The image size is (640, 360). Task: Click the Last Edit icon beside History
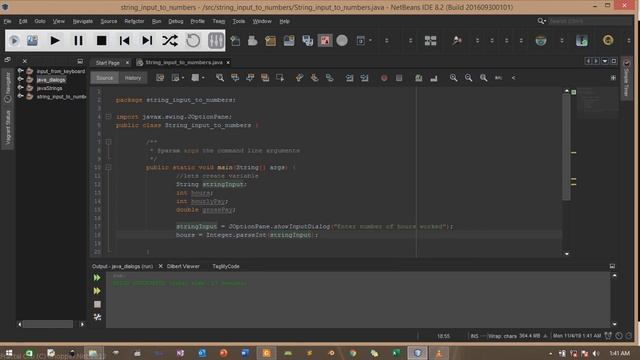(160, 78)
